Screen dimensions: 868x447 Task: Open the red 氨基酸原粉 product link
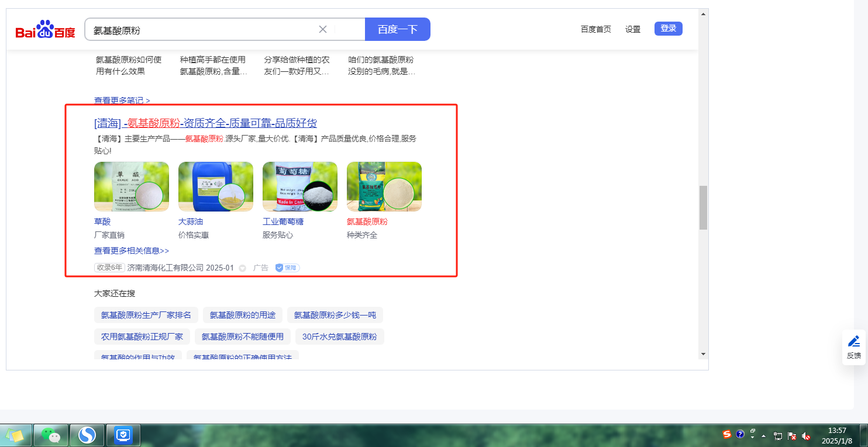pos(367,222)
